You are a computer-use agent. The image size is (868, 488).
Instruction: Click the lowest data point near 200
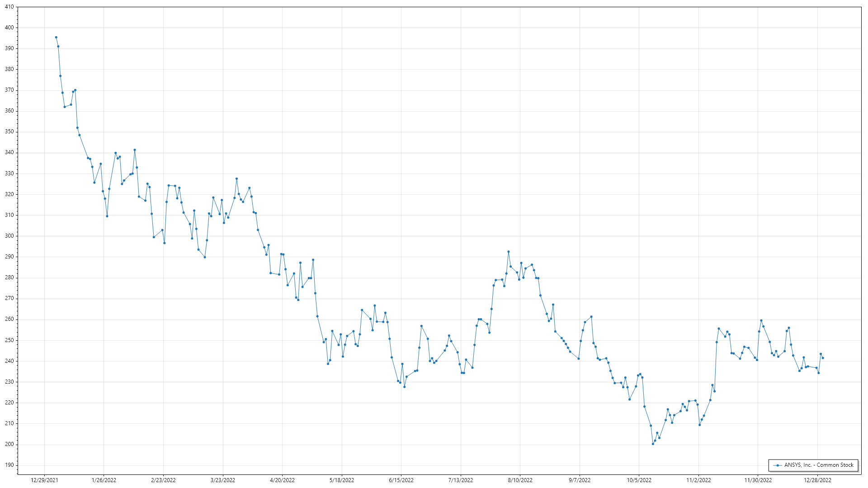point(653,444)
